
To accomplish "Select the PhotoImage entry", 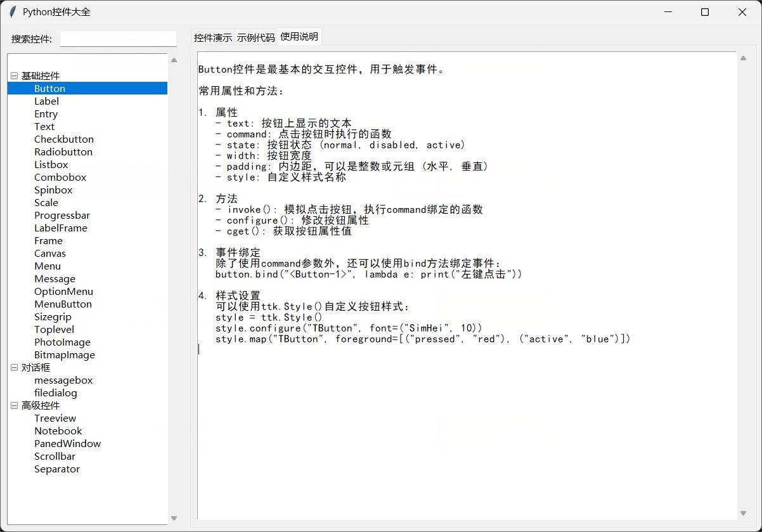I will [x=62, y=342].
